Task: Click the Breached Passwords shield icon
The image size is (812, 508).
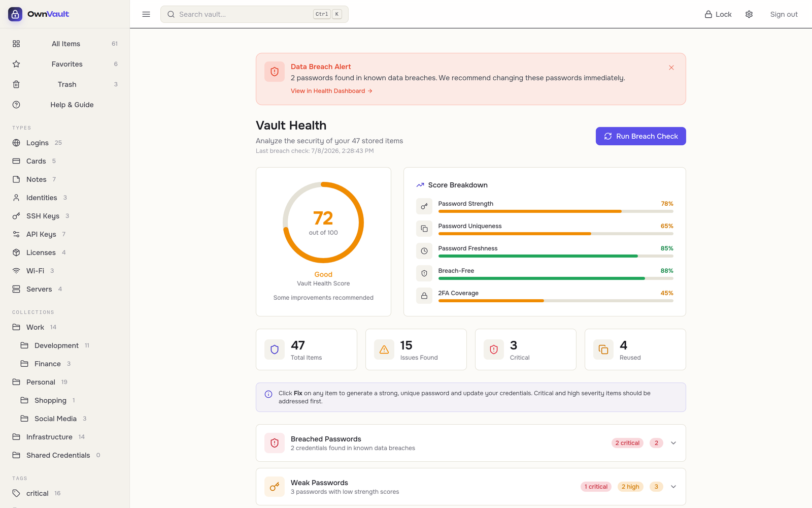Action: [275, 443]
